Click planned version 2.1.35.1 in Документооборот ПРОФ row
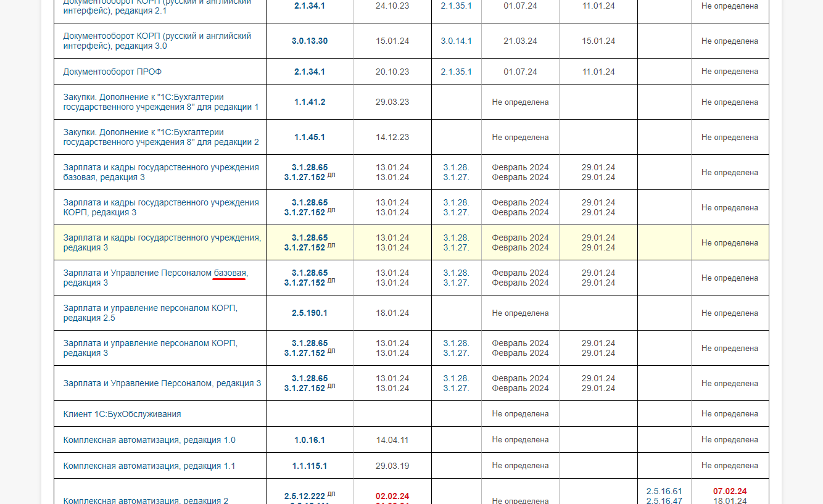The image size is (823, 504). pos(457,72)
